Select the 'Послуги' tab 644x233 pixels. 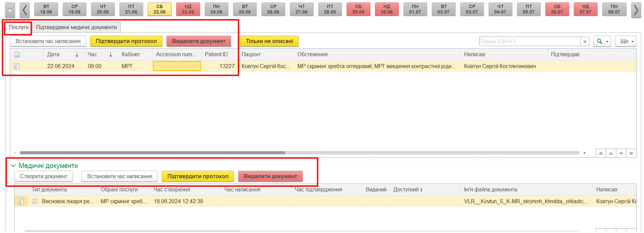pos(19,27)
